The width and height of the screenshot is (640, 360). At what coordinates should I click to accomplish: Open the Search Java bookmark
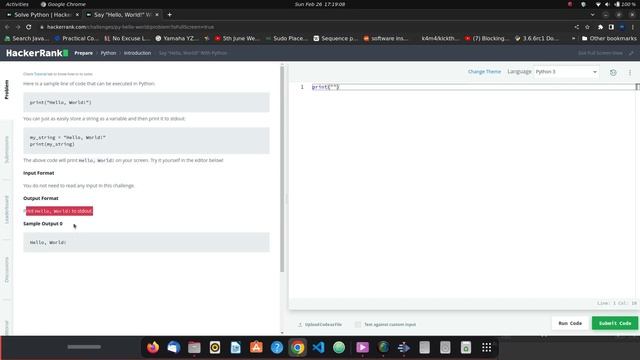[x=27, y=38]
